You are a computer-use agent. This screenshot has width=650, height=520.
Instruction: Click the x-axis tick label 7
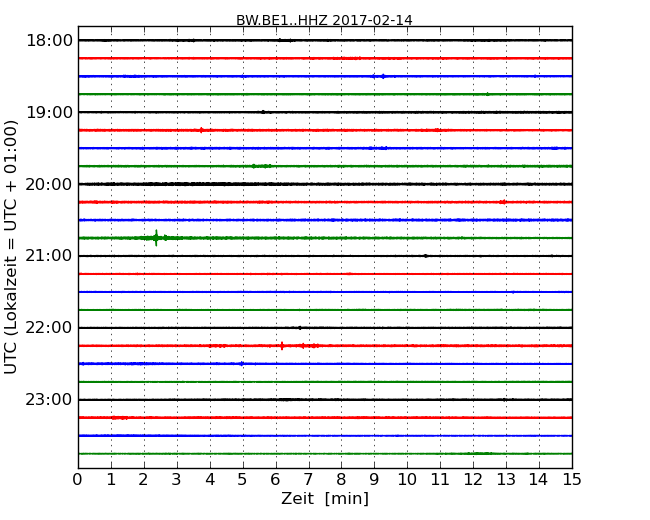point(308,480)
